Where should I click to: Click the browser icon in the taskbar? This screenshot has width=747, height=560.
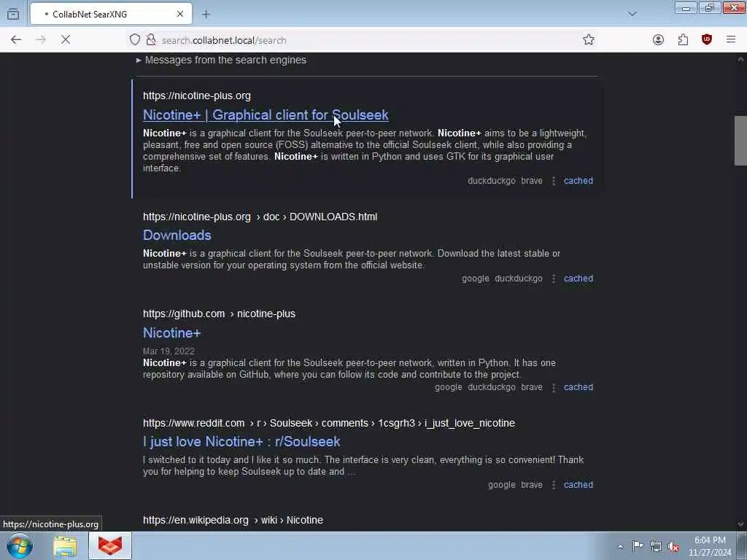pos(110,546)
